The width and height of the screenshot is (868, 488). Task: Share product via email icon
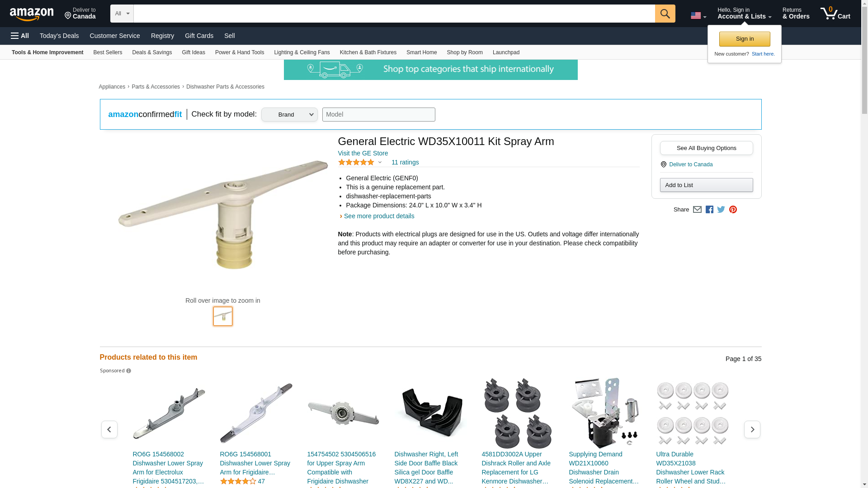click(x=697, y=210)
